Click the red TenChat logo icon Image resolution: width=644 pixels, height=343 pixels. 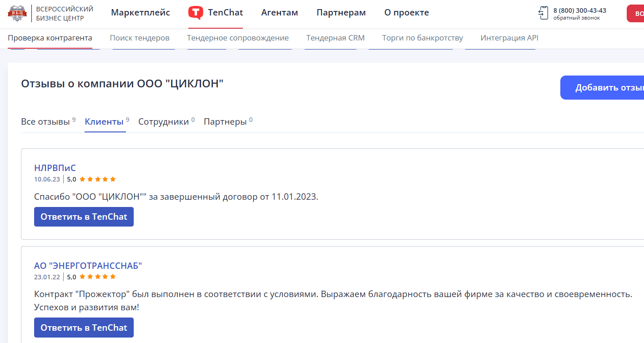click(x=196, y=13)
